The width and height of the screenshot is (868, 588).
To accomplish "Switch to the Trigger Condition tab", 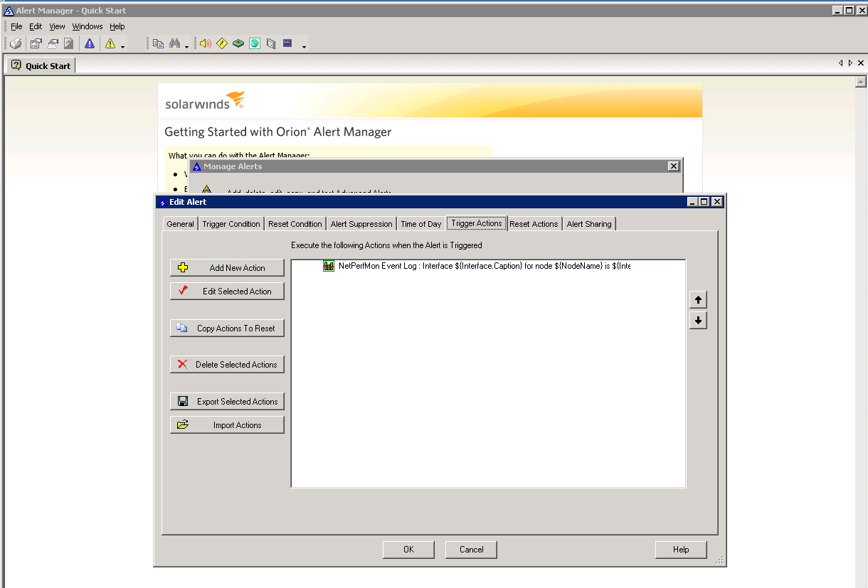I will tap(231, 224).
